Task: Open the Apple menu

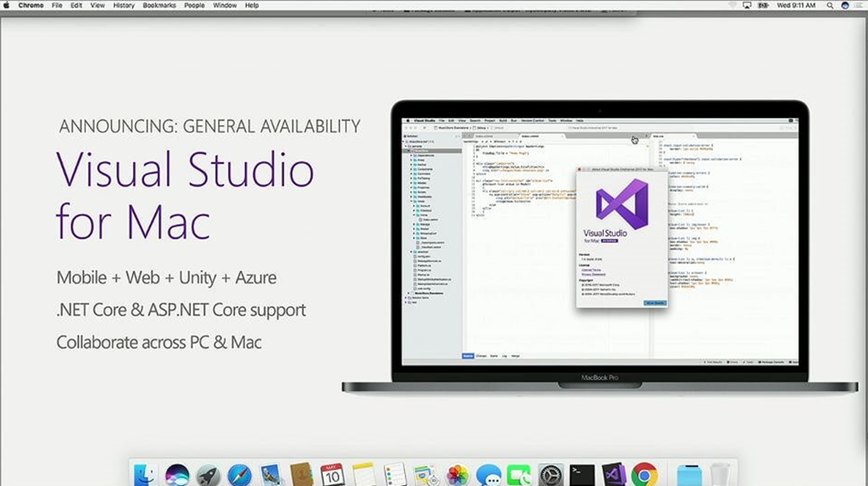Action: [7, 5]
